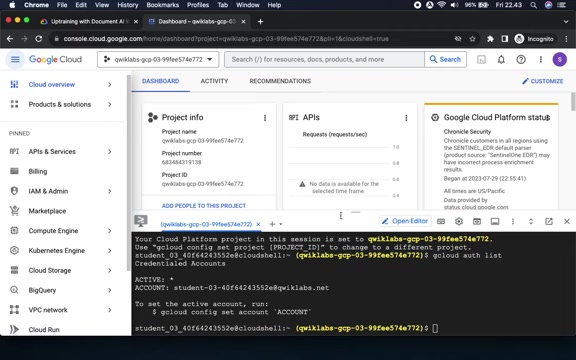Activate Cloud Shell icon in top bar
Screen dimensions: 576x360
coord(481,59)
